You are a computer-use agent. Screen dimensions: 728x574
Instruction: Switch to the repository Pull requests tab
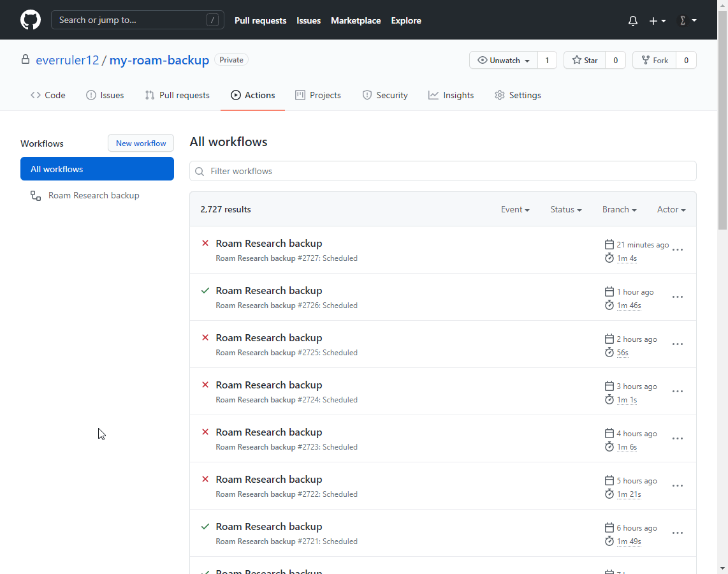(177, 95)
